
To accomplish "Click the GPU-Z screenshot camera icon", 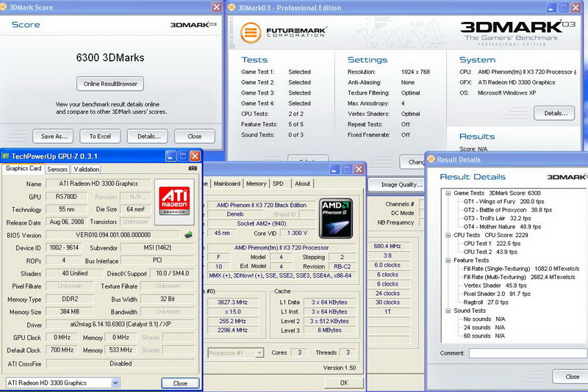I will pyautogui.click(x=193, y=169).
